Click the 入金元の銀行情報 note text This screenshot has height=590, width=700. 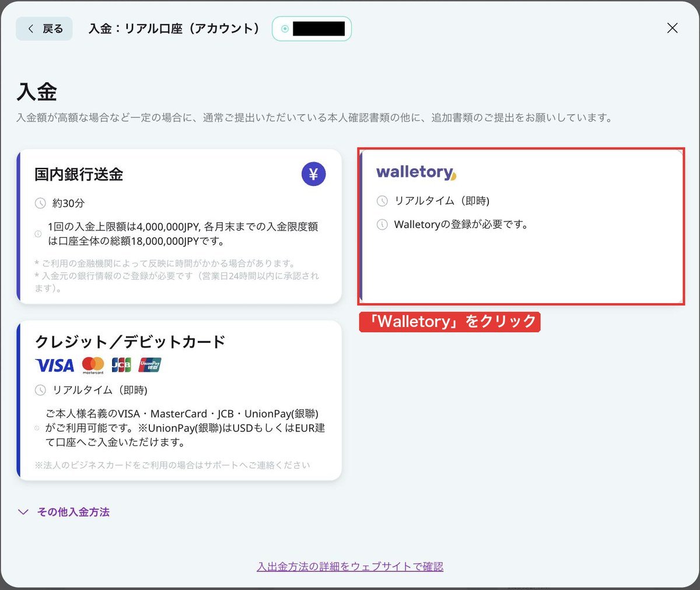click(x=177, y=282)
